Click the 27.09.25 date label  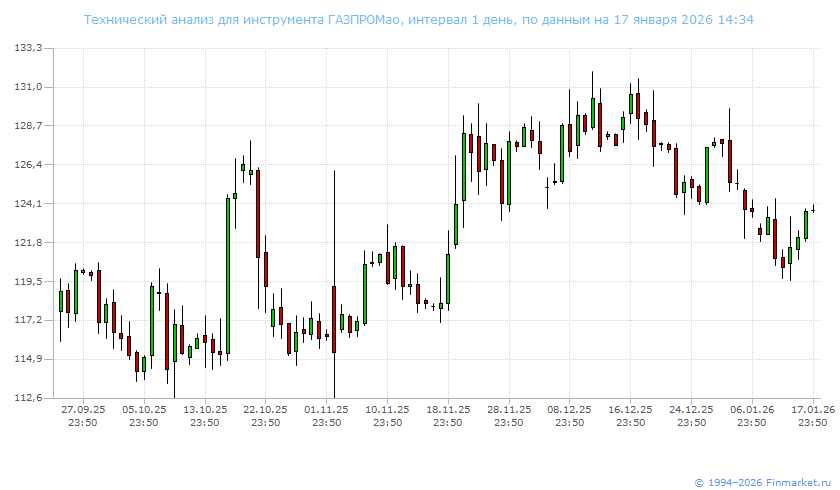click(x=83, y=409)
